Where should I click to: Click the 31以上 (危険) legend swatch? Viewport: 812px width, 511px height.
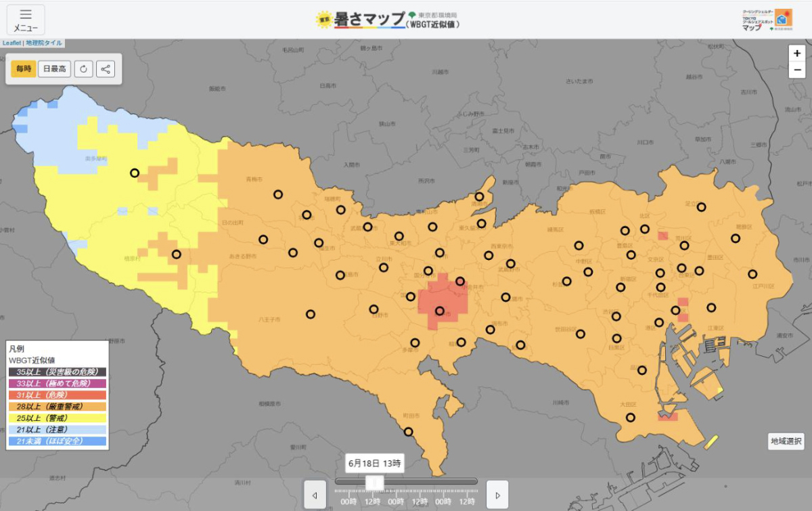coord(57,395)
